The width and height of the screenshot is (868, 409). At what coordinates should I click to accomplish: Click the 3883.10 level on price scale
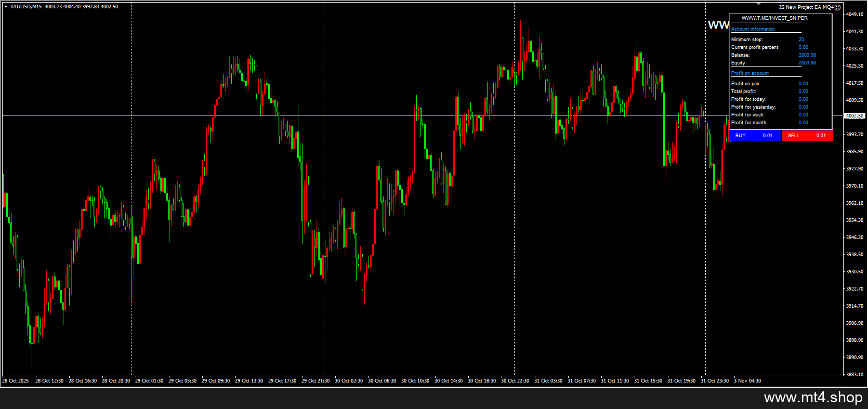click(x=854, y=375)
